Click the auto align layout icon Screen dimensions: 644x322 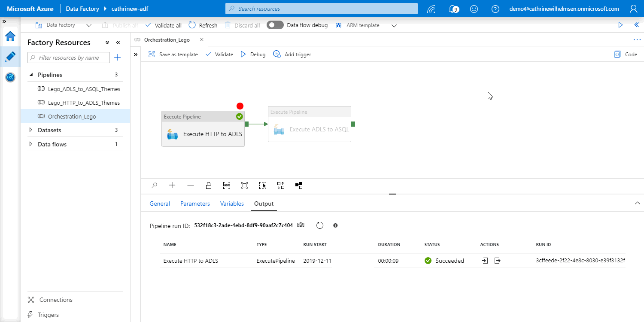[281, 185]
